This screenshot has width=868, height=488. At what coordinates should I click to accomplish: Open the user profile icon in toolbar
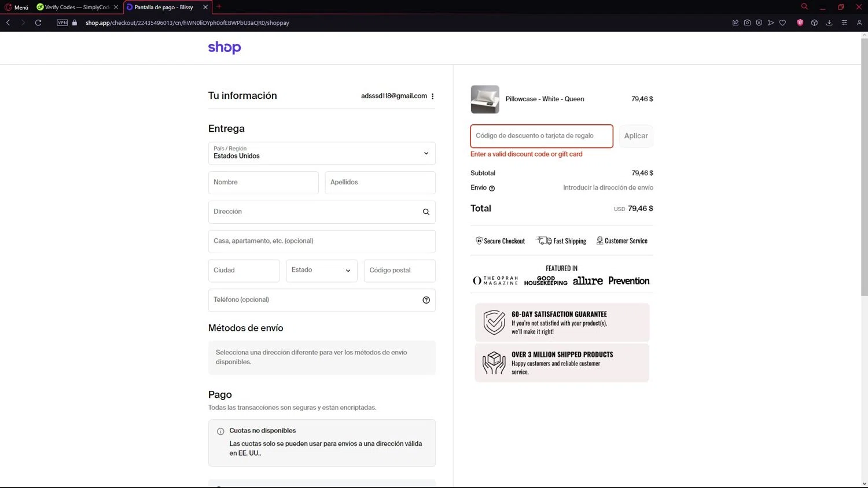pos(859,23)
